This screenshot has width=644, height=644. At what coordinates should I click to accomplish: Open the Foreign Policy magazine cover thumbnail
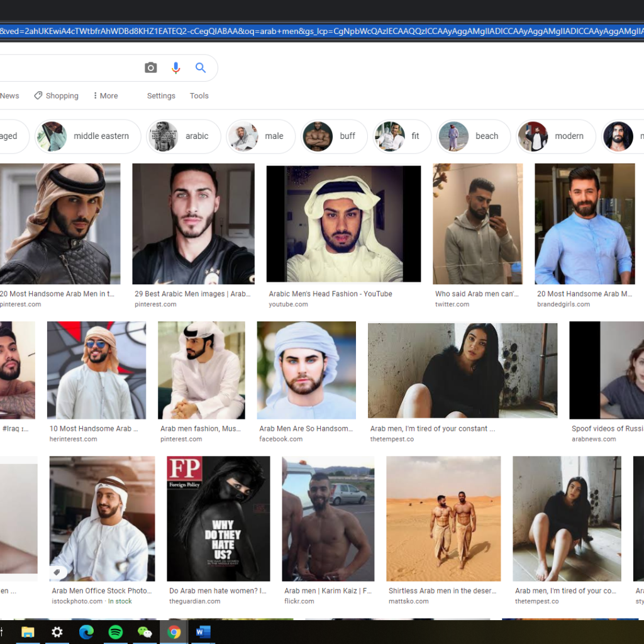pyautogui.click(x=218, y=518)
